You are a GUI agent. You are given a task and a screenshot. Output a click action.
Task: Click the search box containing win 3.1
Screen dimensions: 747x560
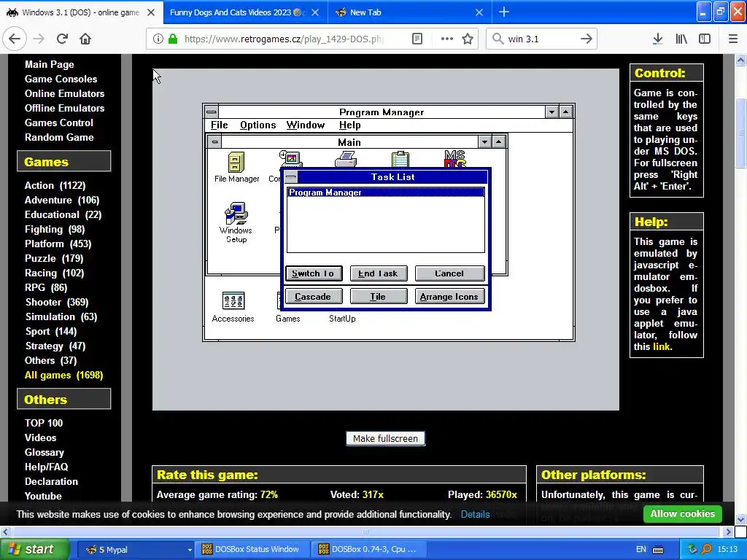point(541,39)
